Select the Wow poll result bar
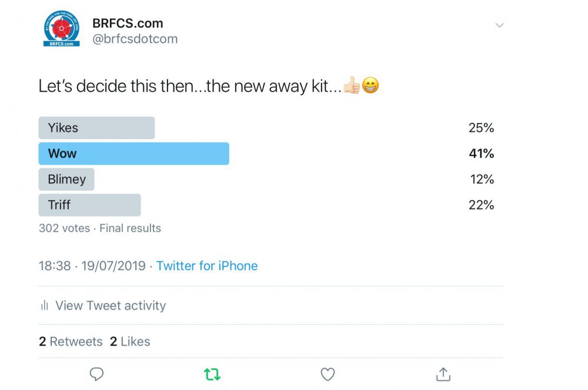This screenshot has width=588, height=390. click(x=133, y=154)
